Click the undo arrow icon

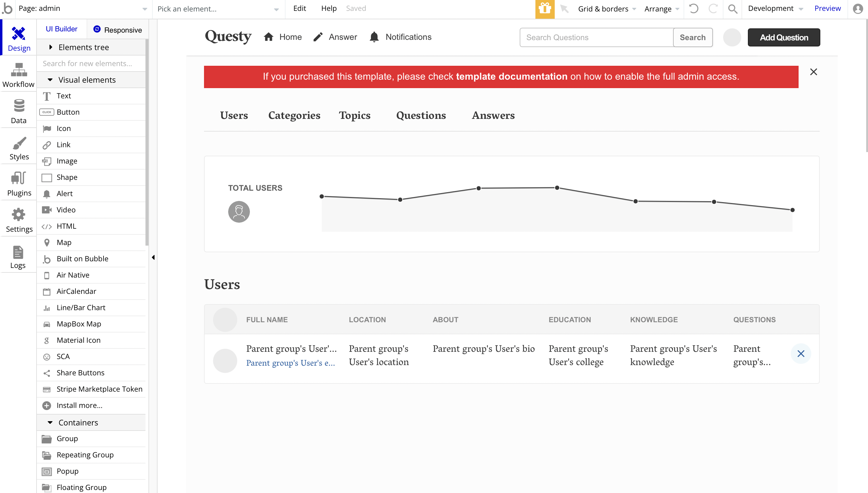click(693, 9)
